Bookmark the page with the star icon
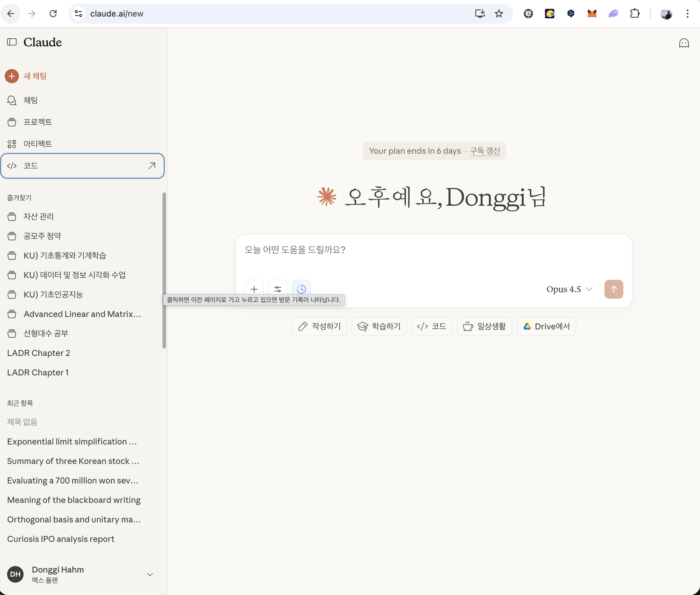 (499, 14)
